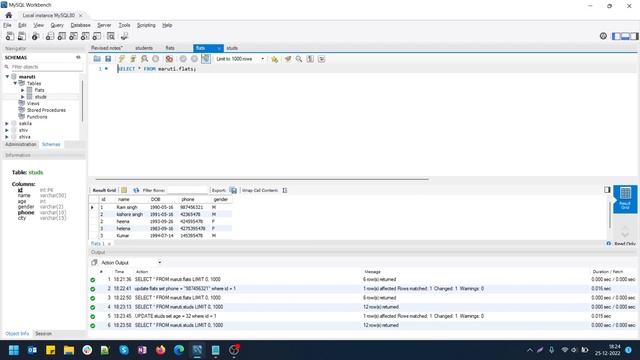The image size is (640, 360).
Task: Click the stop query execution icon
Action: point(156,59)
